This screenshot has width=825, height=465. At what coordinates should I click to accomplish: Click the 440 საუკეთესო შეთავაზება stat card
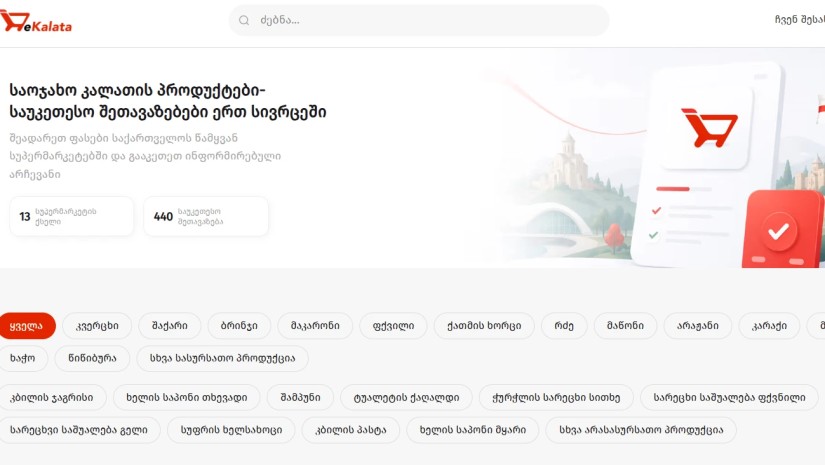pyautogui.click(x=206, y=216)
